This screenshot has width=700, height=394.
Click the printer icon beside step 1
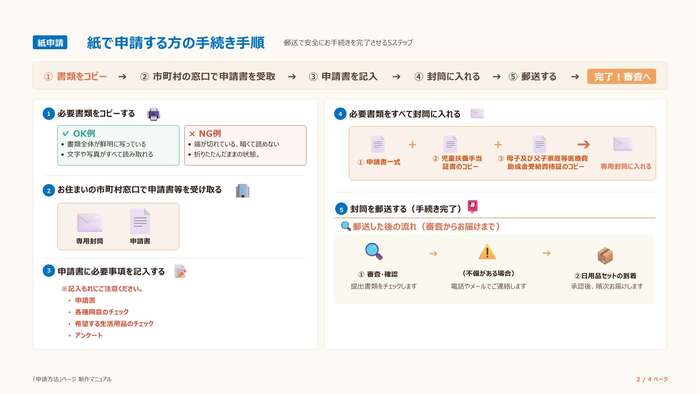pos(154,114)
